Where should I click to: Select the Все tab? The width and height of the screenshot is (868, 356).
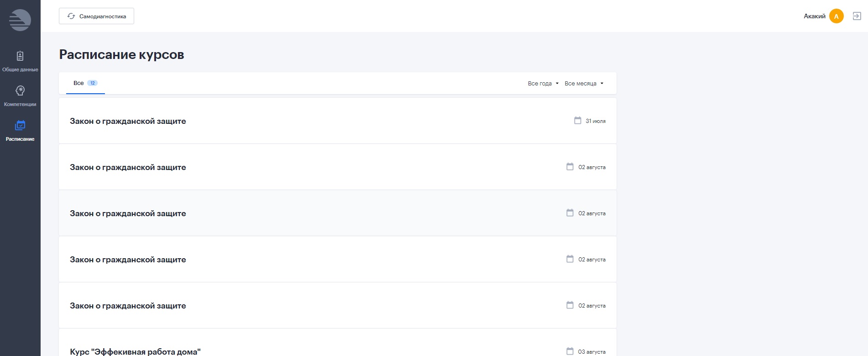pos(85,83)
